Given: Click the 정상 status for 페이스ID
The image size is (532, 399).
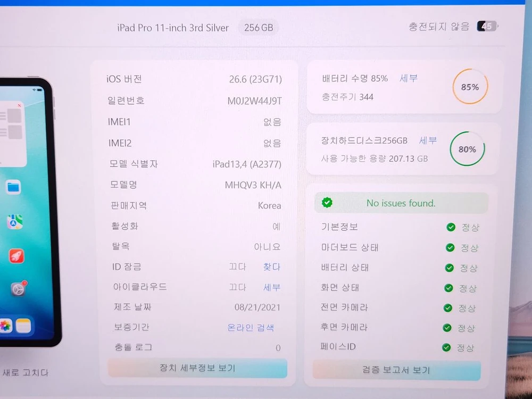Looking at the screenshot, I should coord(465,348).
